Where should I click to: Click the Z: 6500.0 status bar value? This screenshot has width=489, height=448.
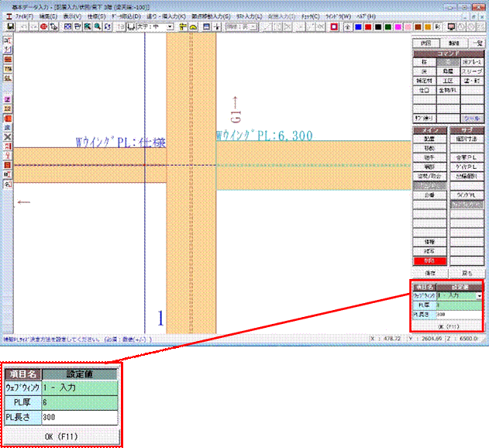point(463,339)
